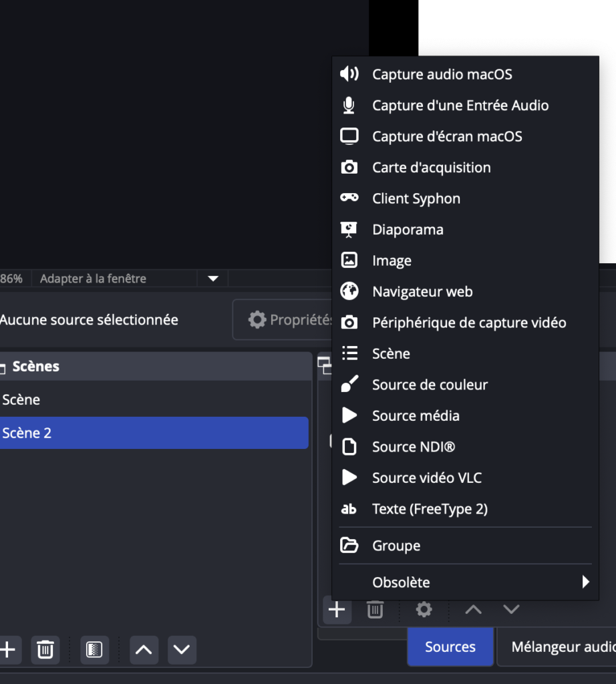Click the gamepad icon for Client Syphon
The image size is (616, 684).
click(349, 198)
